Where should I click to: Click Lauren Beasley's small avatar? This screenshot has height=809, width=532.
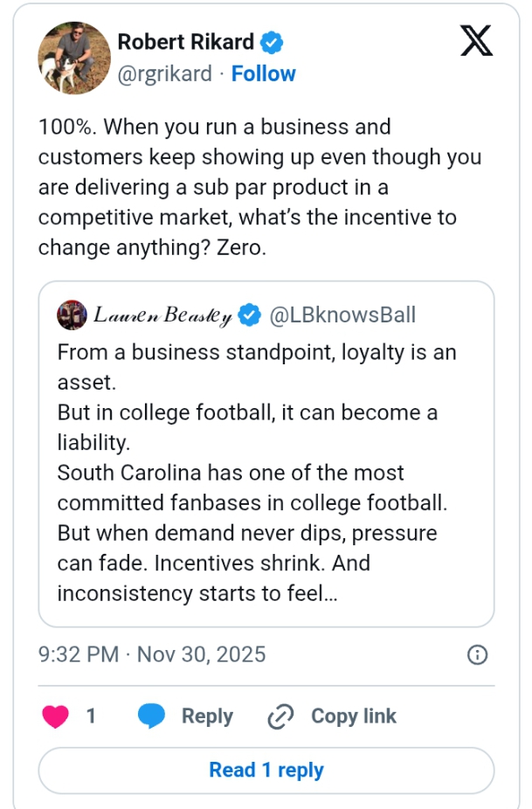tap(72, 315)
